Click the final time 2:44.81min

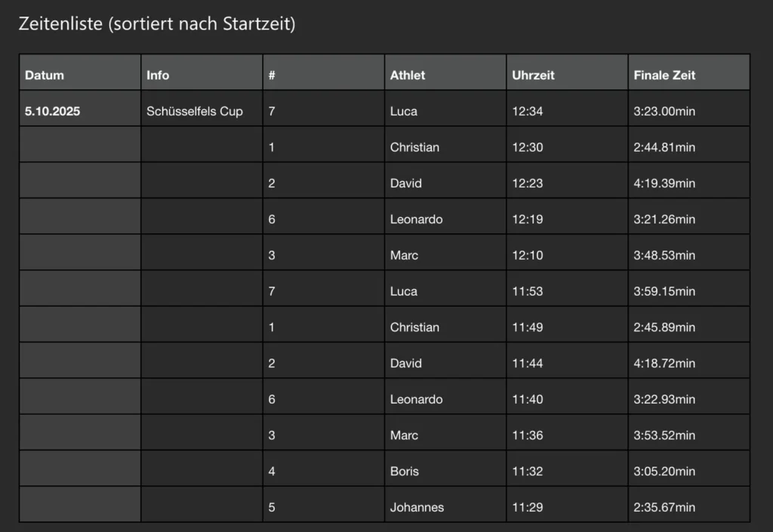pos(664,148)
